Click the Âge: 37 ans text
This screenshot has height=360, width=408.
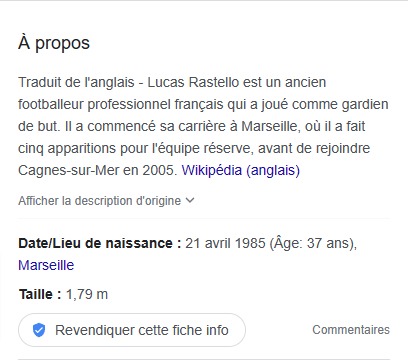[x=312, y=243]
